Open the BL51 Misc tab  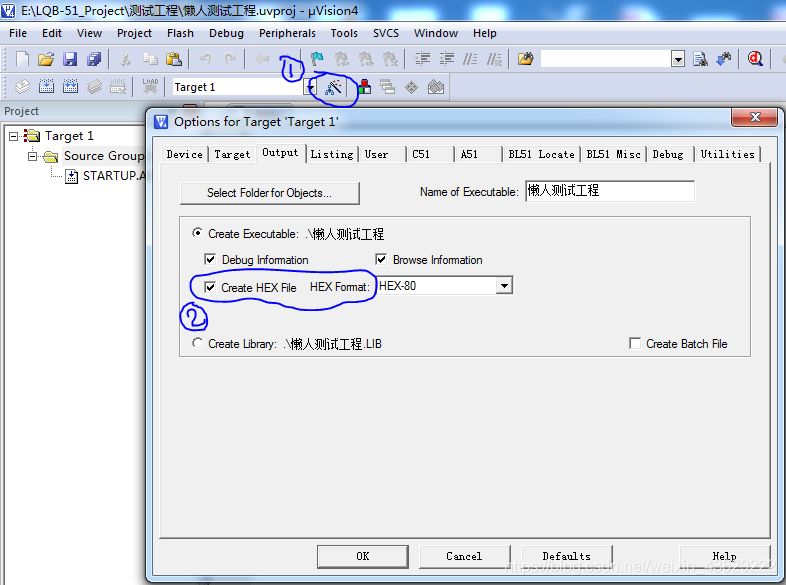614,154
